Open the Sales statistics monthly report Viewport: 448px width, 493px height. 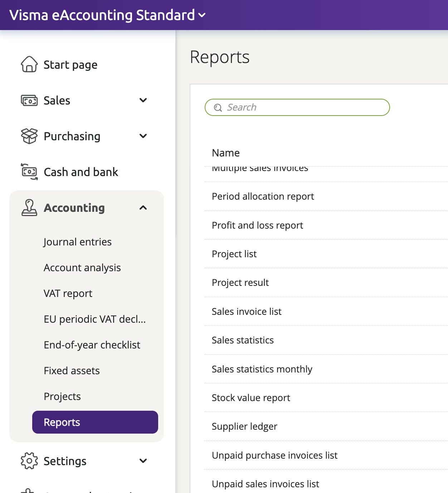coord(262,369)
